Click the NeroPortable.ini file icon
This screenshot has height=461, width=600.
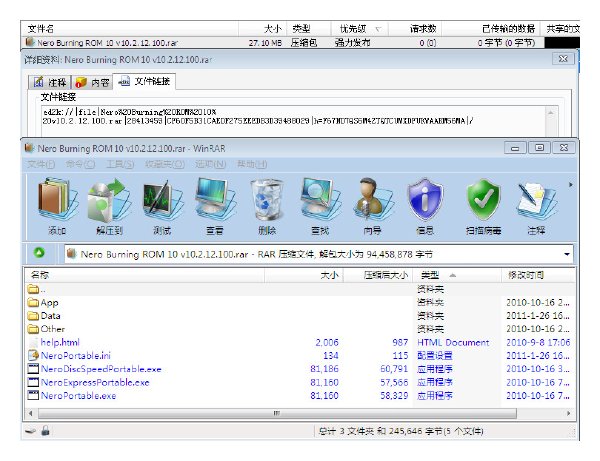point(33,355)
